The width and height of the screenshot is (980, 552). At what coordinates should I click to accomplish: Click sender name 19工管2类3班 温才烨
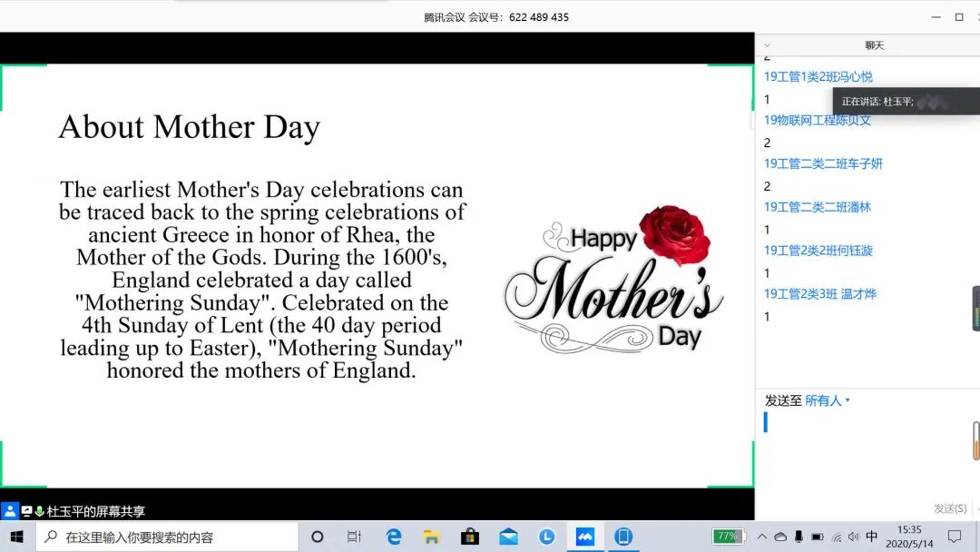tap(820, 294)
